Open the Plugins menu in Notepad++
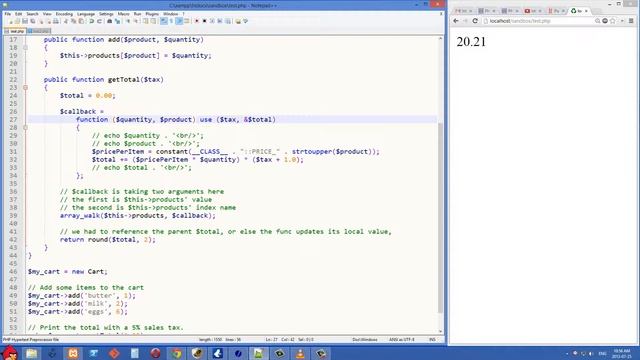Image resolution: width=640 pixels, height=360 pixels. pos(152,14)
